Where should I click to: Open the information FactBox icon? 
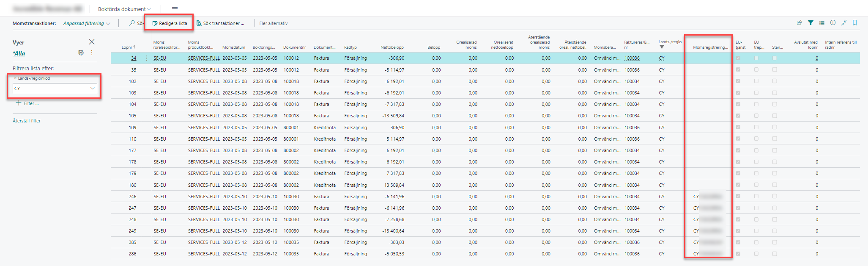point(832,23)
